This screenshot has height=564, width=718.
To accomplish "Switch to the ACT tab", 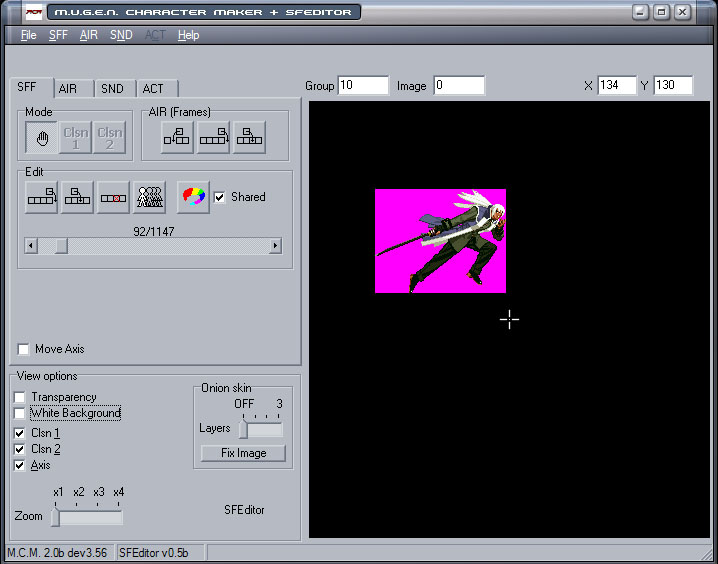I will point(153,89).
